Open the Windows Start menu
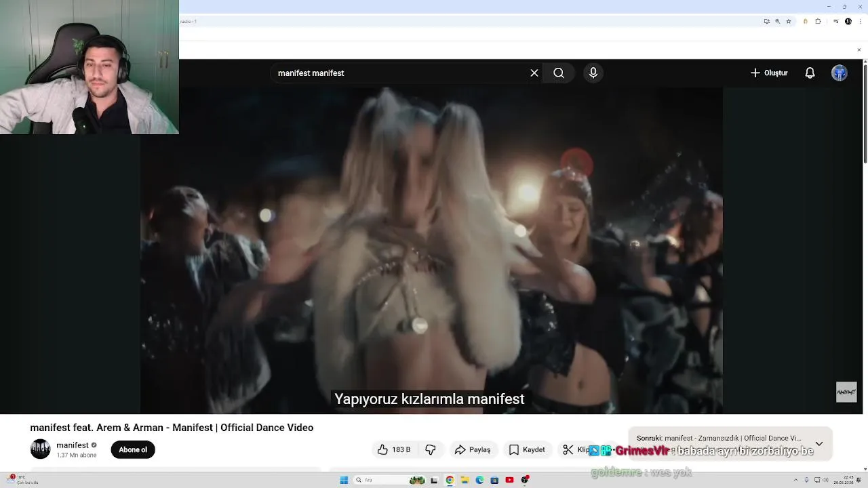Viewport: 868px width, 488px height. [344, 480]
